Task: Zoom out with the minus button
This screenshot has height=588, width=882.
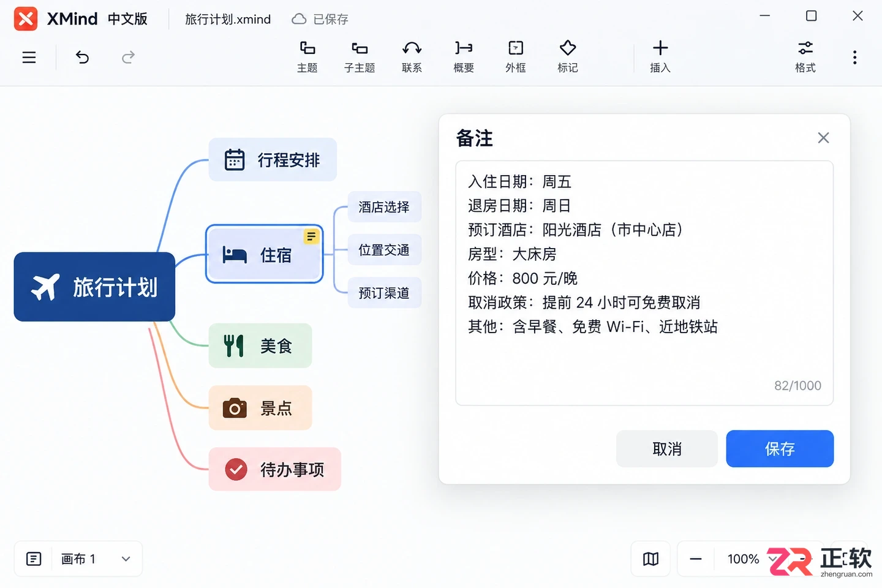Action: (x=696, y=559)
